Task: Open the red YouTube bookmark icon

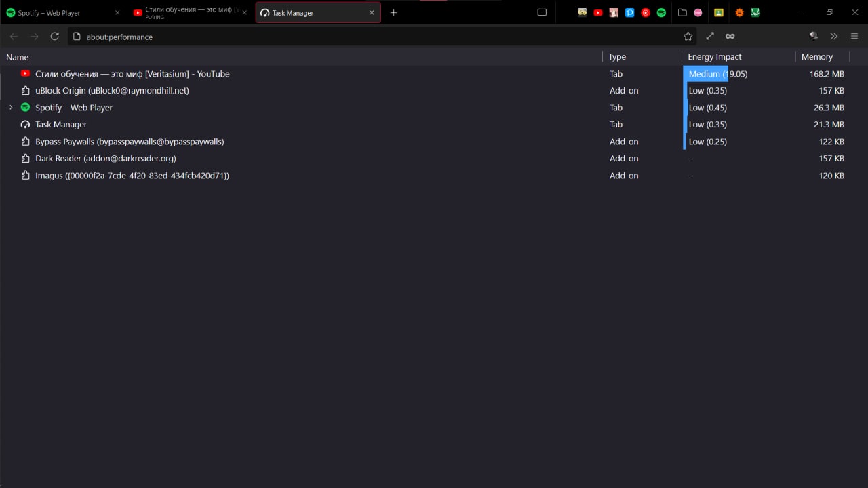Action: click(598, 12)
